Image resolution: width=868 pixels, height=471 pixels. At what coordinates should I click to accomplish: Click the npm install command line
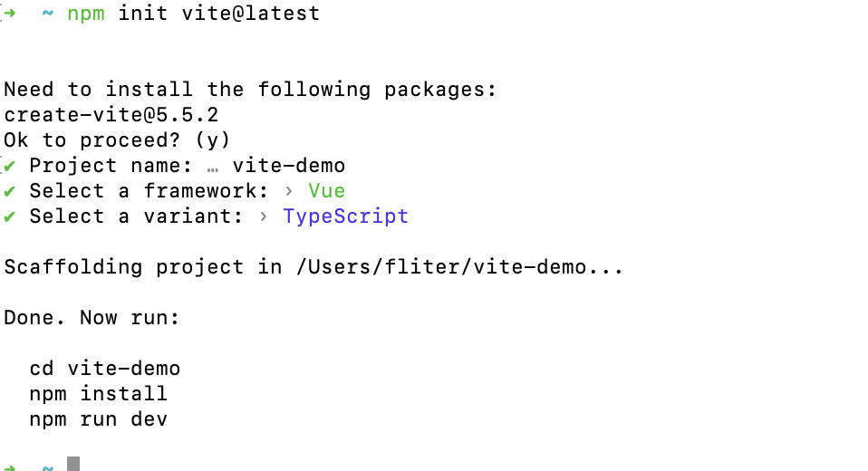coord(98,394)
